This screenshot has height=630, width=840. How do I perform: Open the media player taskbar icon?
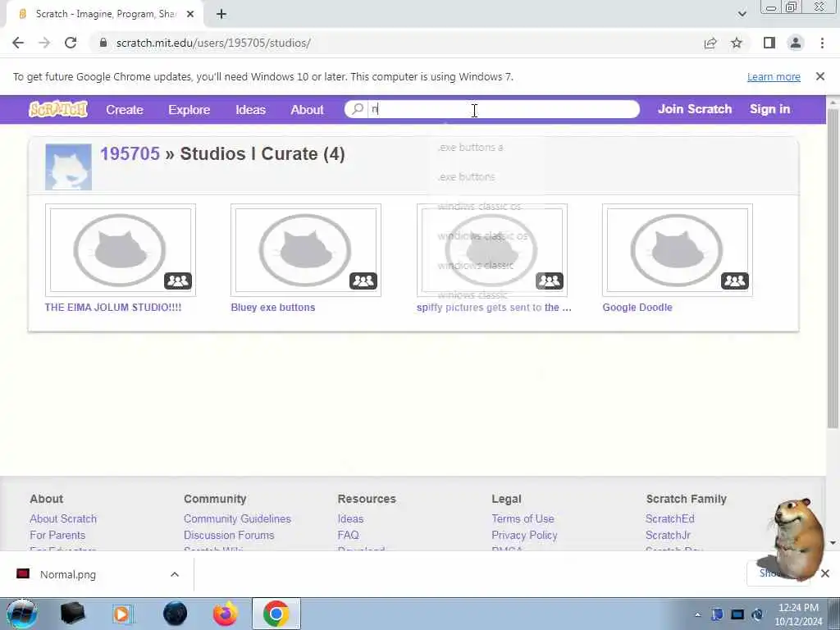[x=121, y=614]
